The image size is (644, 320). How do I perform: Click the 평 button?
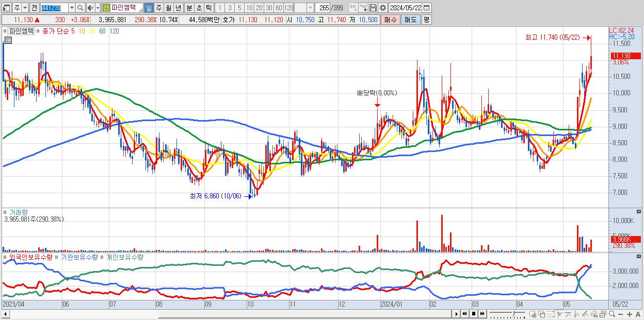pyautogui.click(x=426, y=20)
